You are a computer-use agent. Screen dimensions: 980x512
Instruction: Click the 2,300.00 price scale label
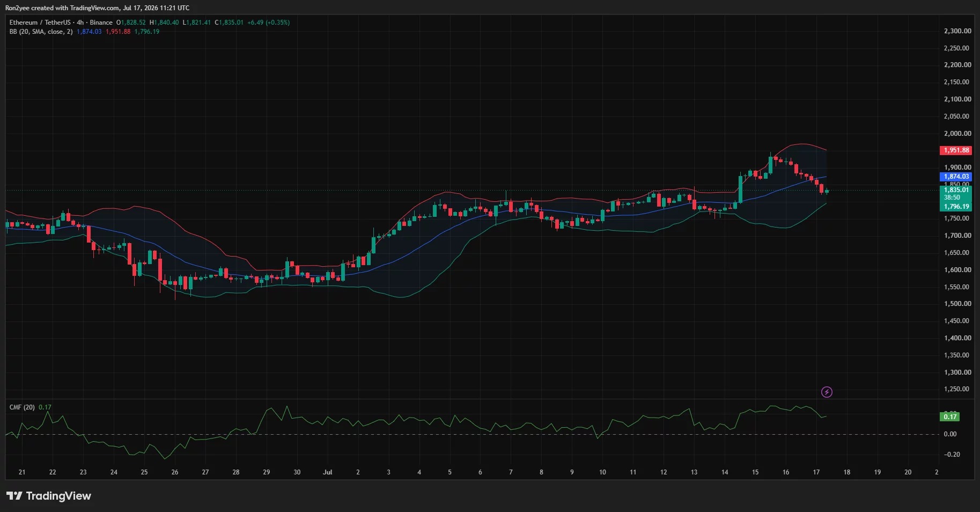(957, 31)
